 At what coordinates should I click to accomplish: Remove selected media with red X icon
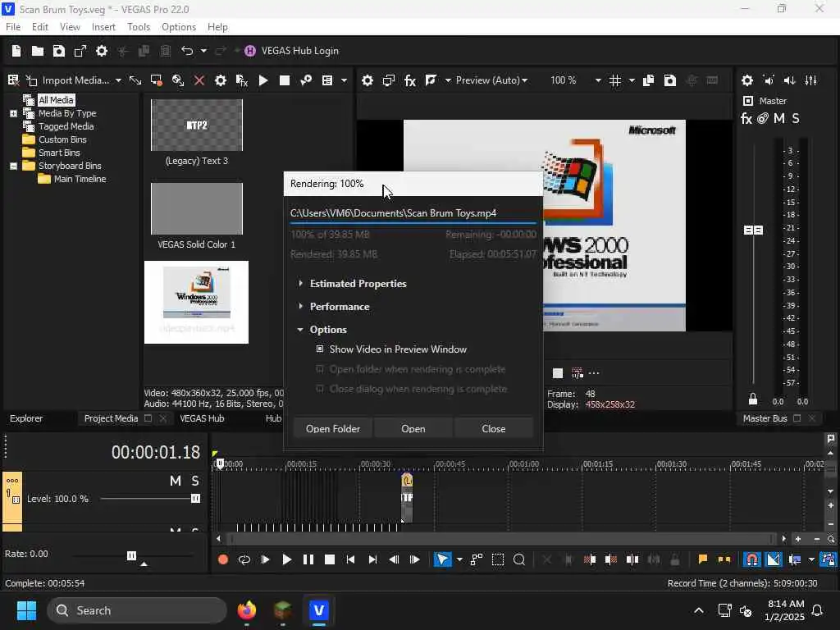click(x=199, y=80)
